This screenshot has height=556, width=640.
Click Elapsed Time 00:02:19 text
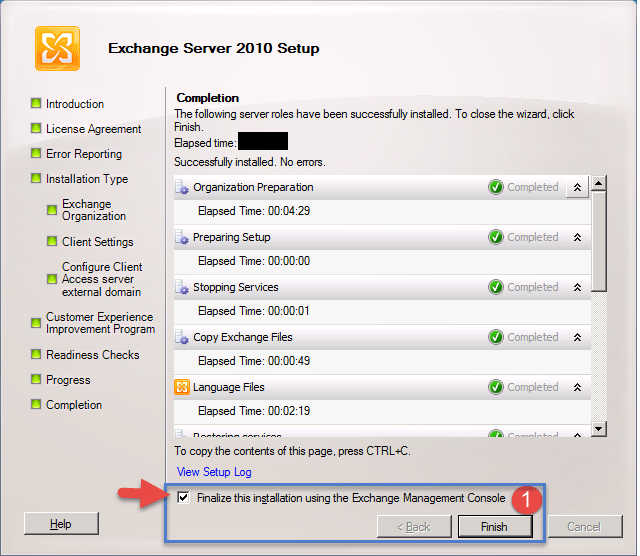pyautogui.click(x=254, y=411)
